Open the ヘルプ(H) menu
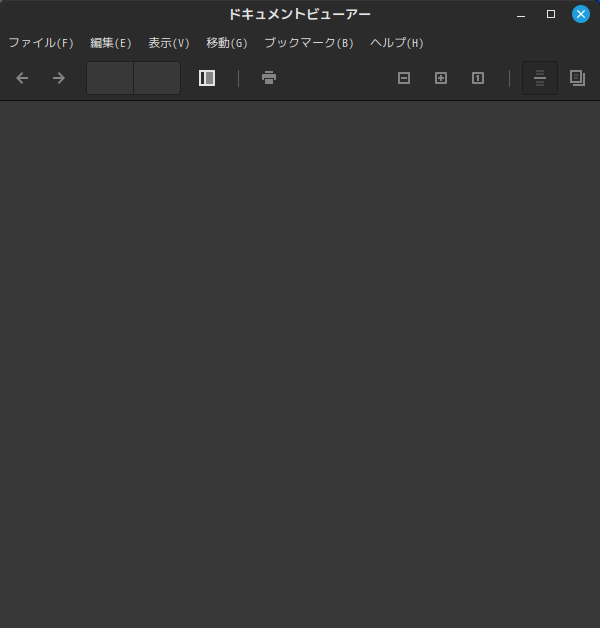Screen dimensions: 600x628 [397, 43]
